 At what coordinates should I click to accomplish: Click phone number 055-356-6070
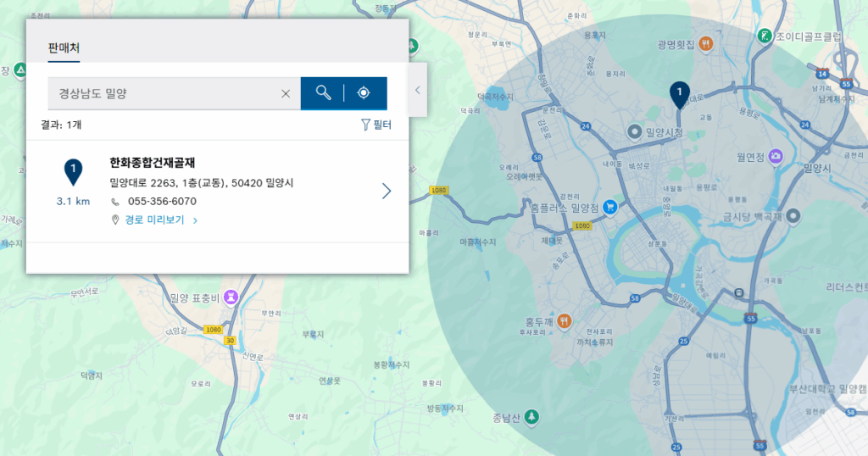(x=162, y=201)
